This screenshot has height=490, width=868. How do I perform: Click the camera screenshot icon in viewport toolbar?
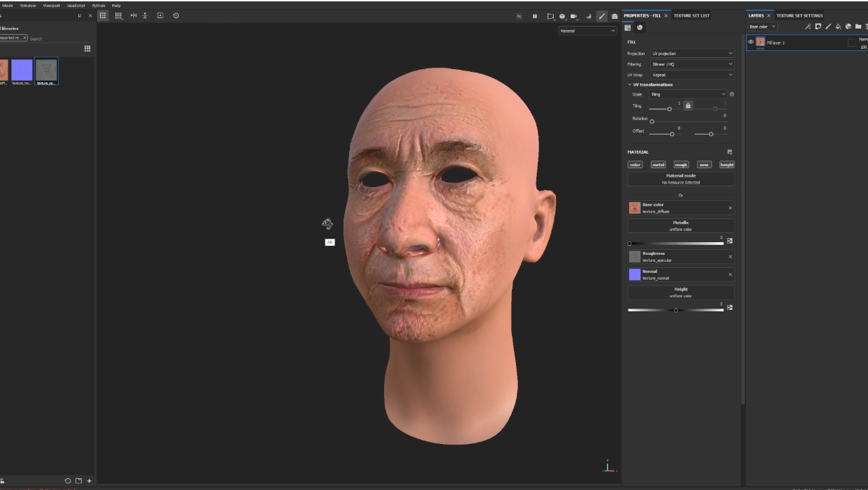tap(615, 16)
